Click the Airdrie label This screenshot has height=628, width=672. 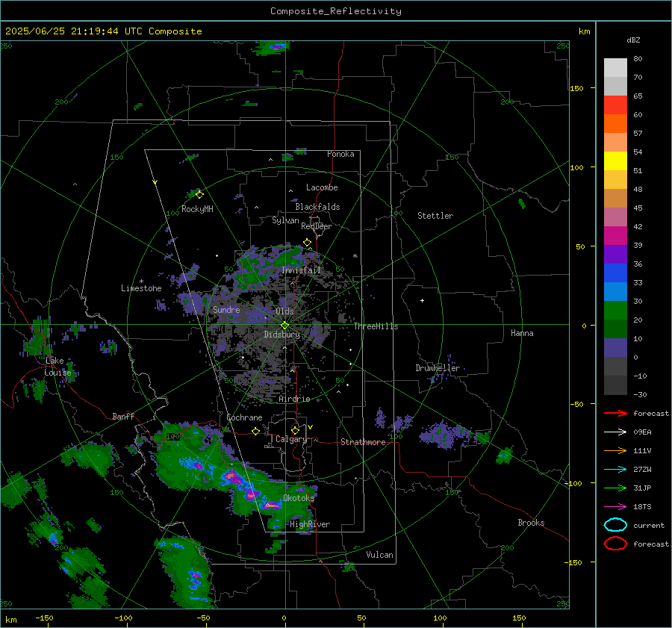click(294, 399)
